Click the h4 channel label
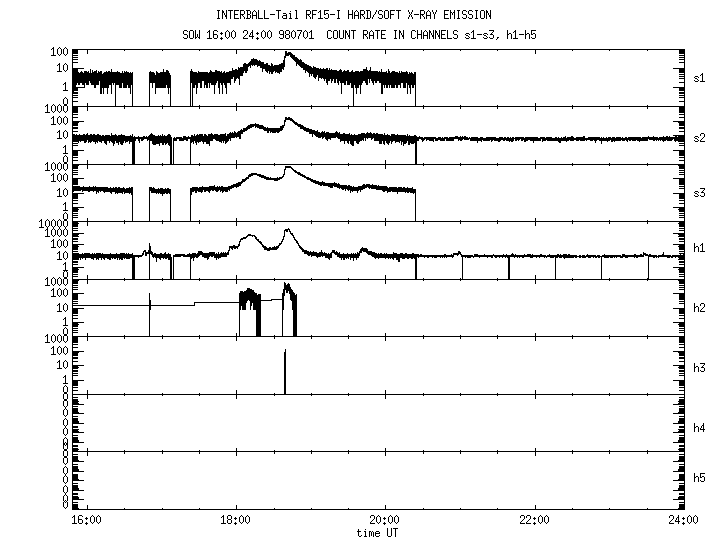Viewport: 720px width, 550px height. 700,428
